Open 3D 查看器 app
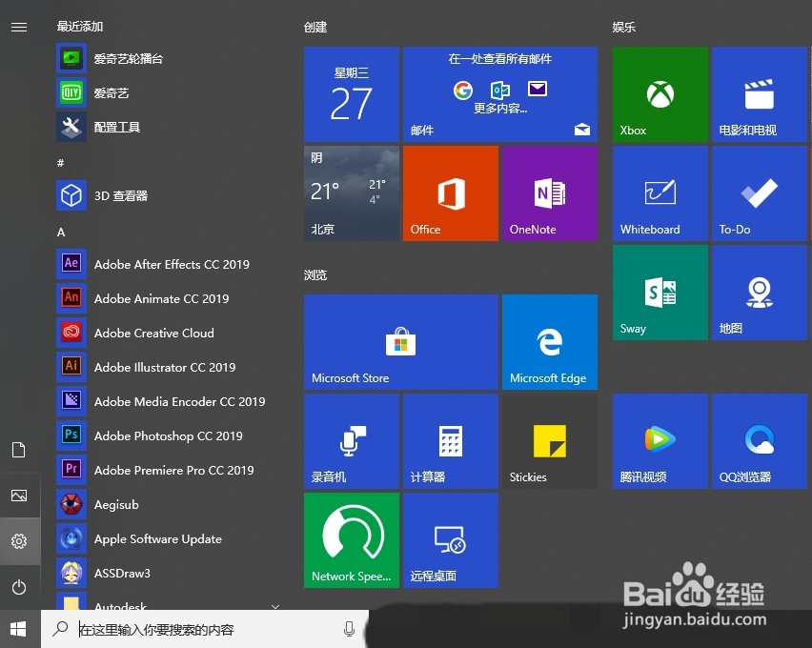This screenshot has width=812, height=648. 169,195
